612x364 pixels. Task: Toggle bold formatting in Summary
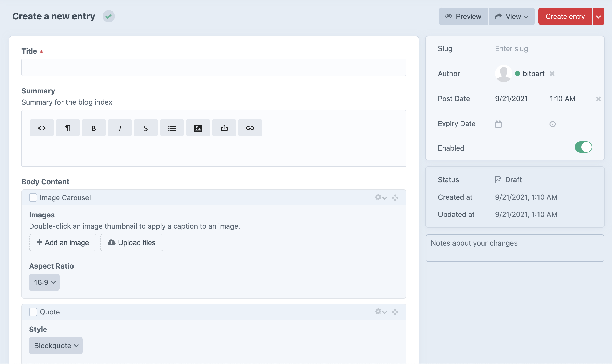[94, 128]
